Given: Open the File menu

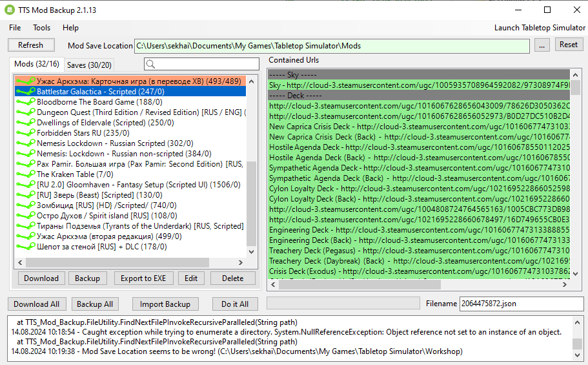Looking at the screenshot, I should coord(15,28).
